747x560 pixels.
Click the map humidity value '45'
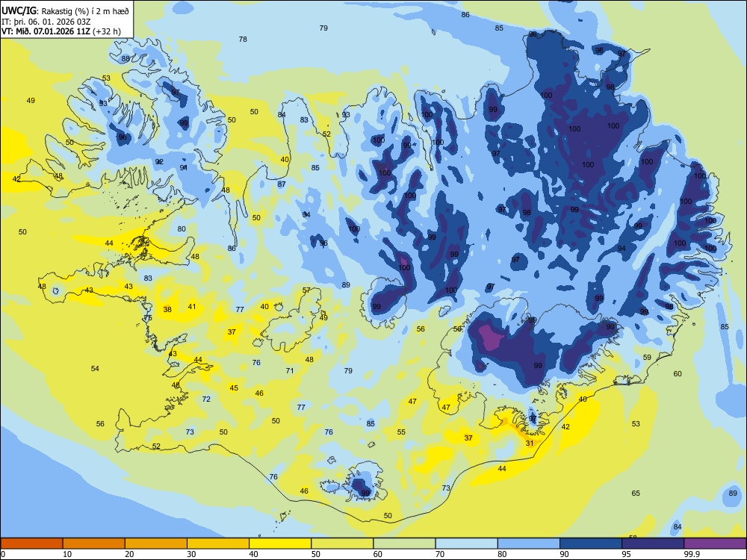pos(234,388)
